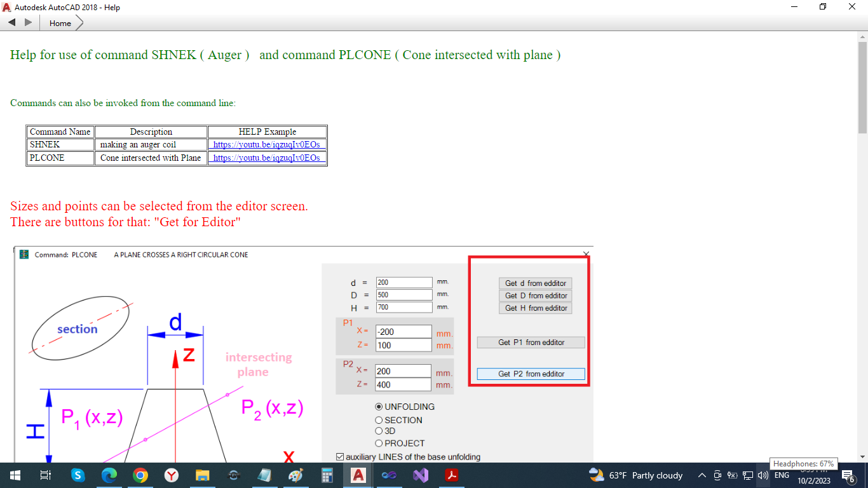Click the scrollbar up arrow
The image size is (868, 488).
click(862, 36)
